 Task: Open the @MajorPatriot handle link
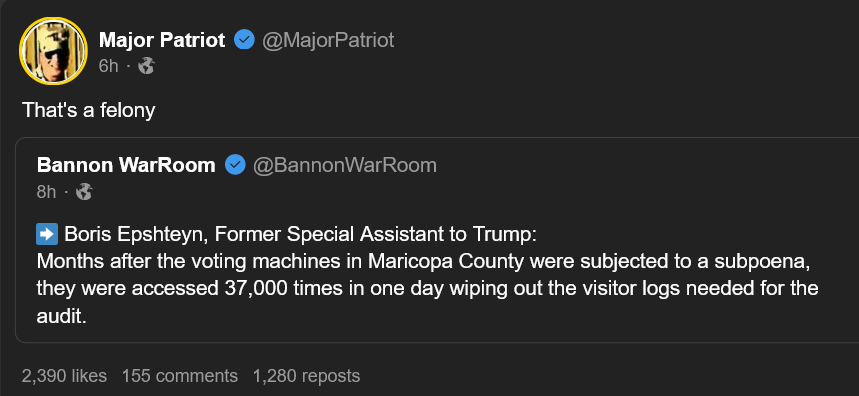coord(328,40)
